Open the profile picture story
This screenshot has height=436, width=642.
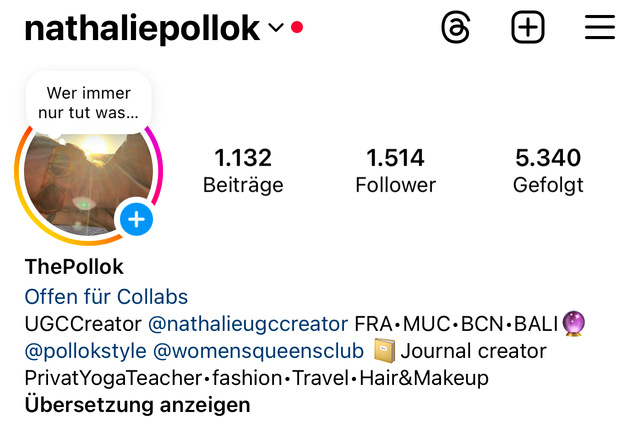[88, 183]
